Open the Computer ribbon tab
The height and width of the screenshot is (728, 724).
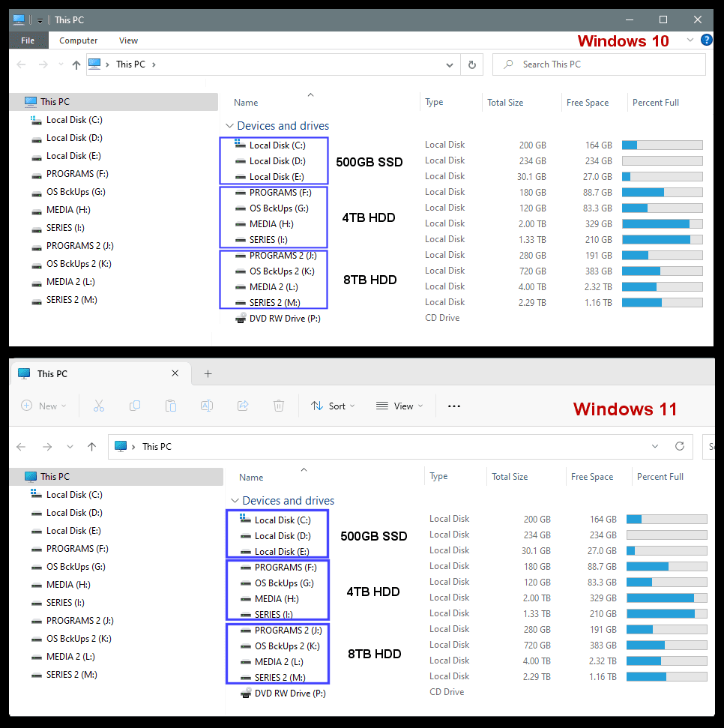79,40
